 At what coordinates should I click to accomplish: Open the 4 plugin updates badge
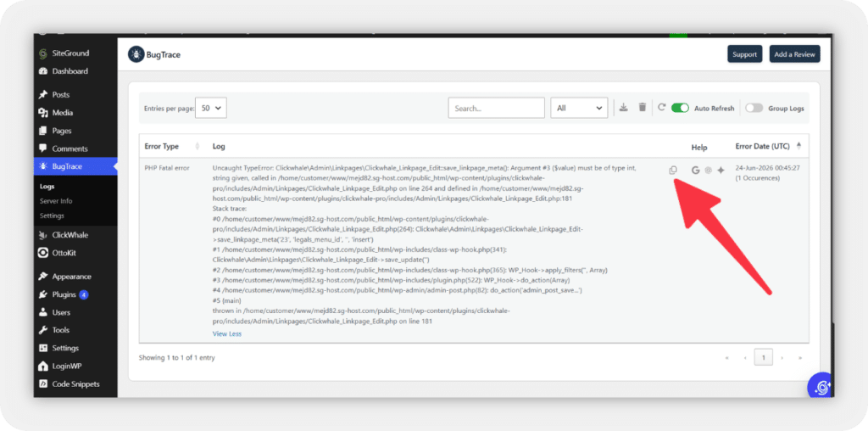(x=84, y=294)
